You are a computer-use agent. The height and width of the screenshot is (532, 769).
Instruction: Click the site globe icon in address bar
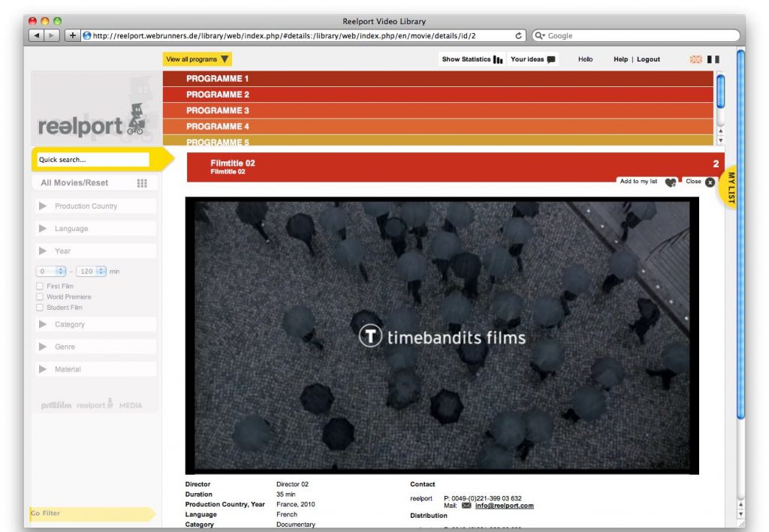[x=87, y=35]
